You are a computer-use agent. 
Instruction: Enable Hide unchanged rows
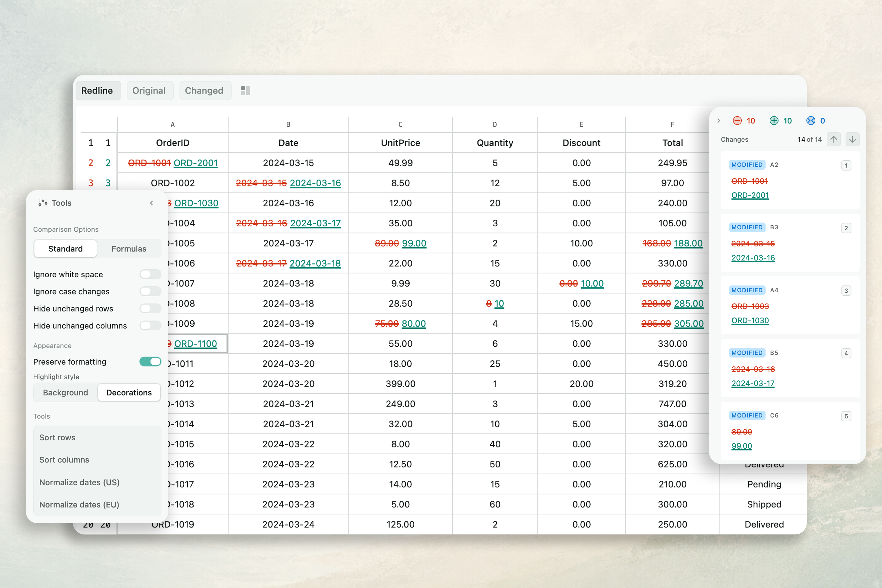(x=150, y=308)
